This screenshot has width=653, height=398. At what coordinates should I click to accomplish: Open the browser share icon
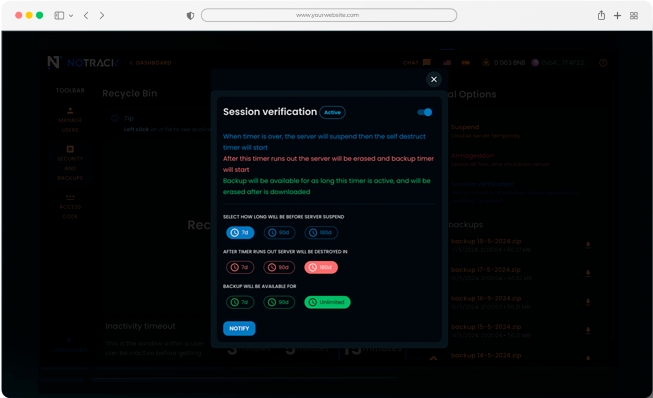[x=601, y=15]
